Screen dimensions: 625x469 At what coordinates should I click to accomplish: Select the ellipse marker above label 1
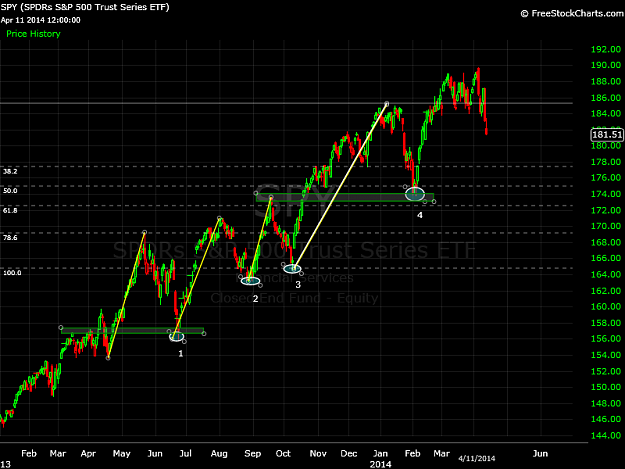[177, 337]
